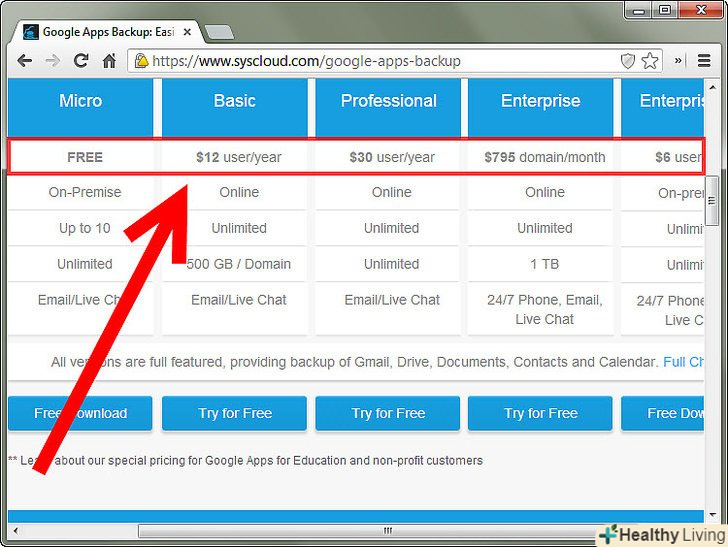The width and height of the screenshot is (728, 547).
Task: Click Try for Free under Professional plan
Action: coord(388,413)
